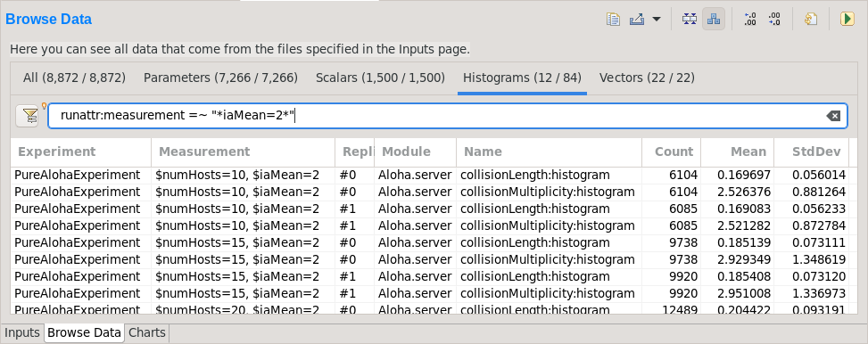The height and width of the screenshot is (344, 868).
Task: Click the StdDev value 1.336973
Action: pos(819,294)
